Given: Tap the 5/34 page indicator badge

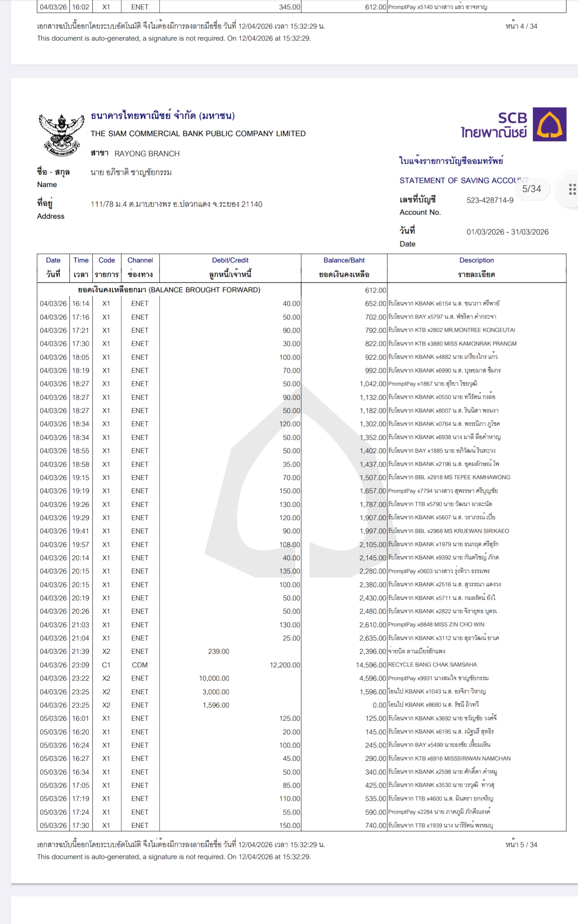Looking at the screenshot, I should point(531,189).
